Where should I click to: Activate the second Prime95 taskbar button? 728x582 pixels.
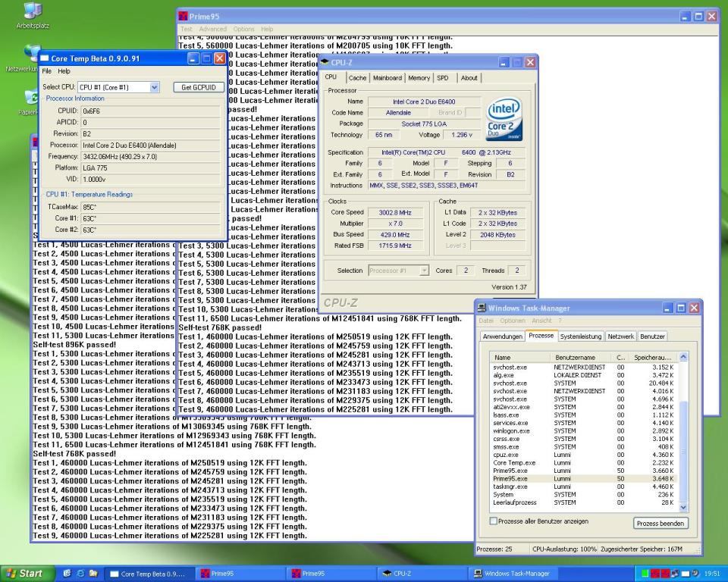(x=331, y=574)
